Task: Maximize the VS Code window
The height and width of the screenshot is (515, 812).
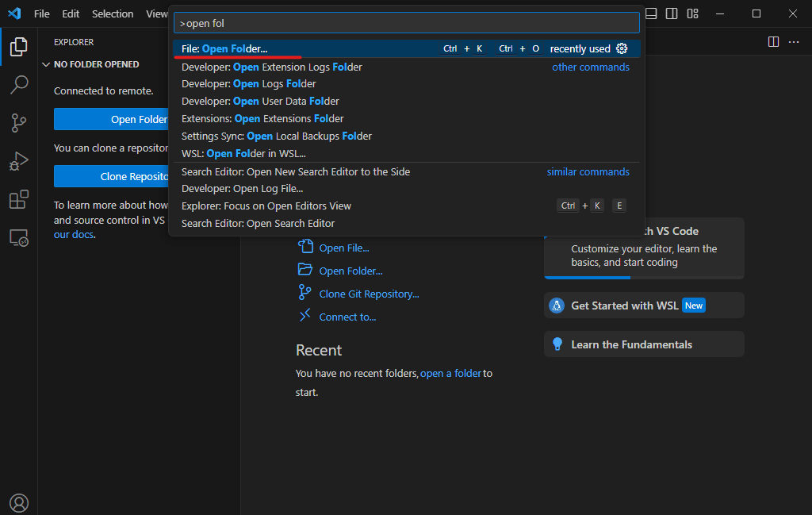Action: coord(756,13)
